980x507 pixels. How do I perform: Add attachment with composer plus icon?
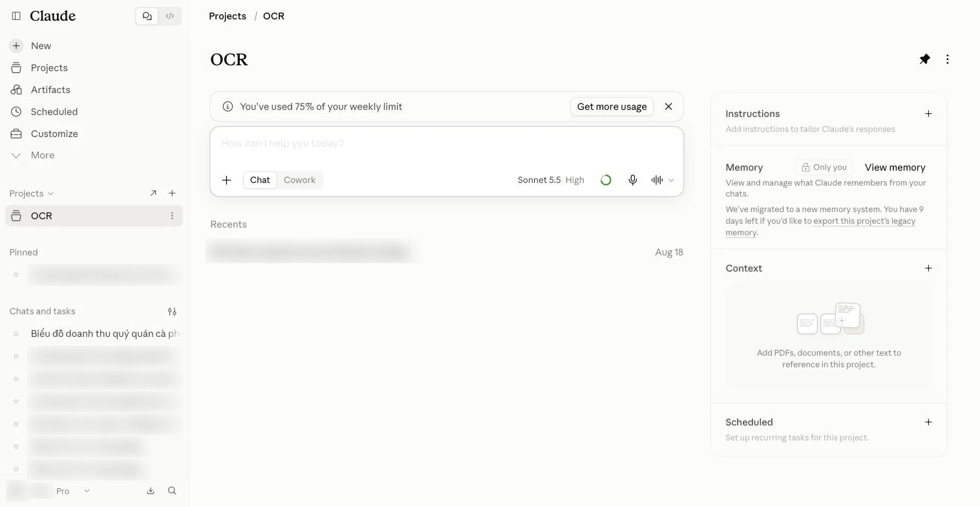click(227, 180)
